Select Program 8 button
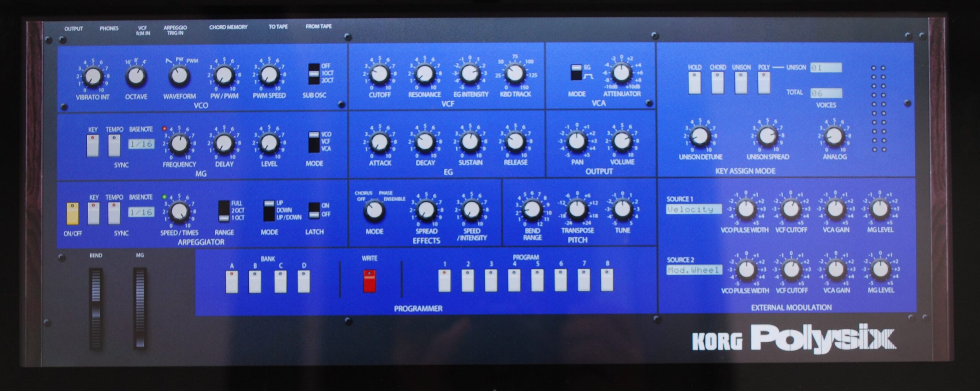980x391 pixels. tap(607, 280)
